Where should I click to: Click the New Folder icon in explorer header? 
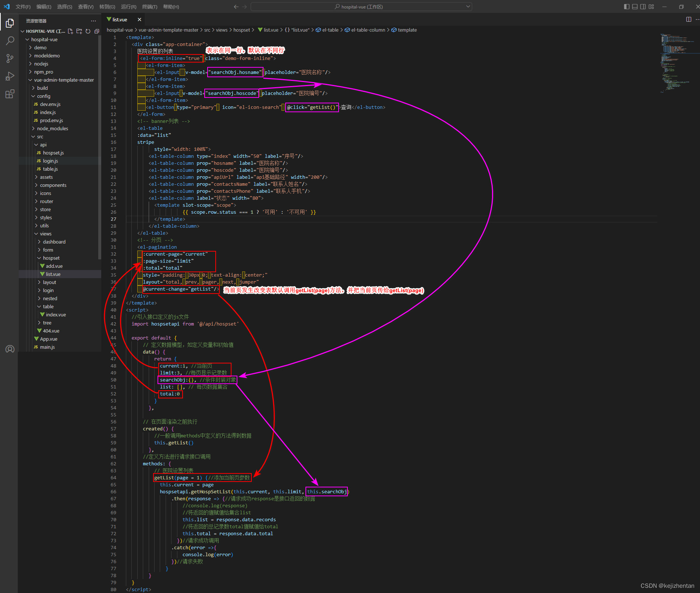[79, 31]
